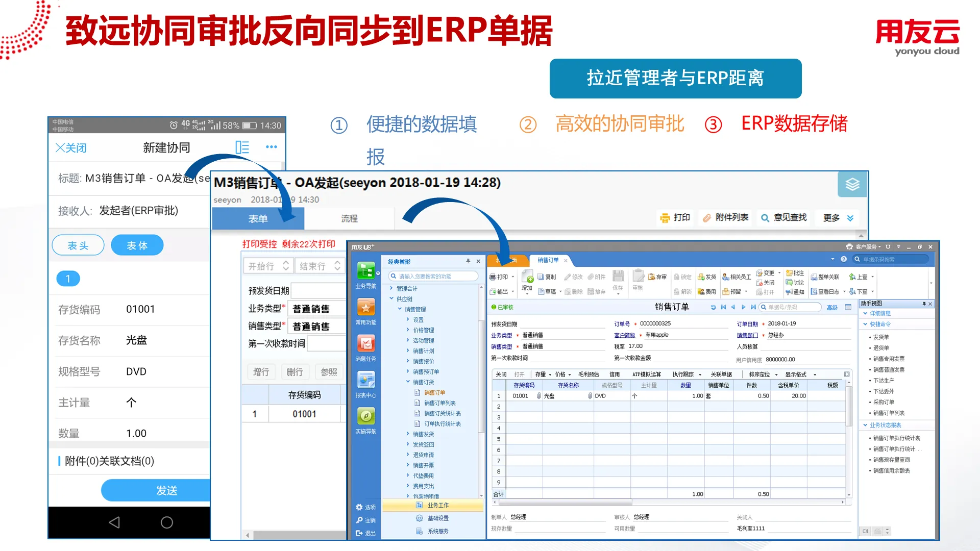The width and height of the screenshot is (980, 551).
Task: Collapse the 供应链 tree node
Action: click(x=391, y=298)
